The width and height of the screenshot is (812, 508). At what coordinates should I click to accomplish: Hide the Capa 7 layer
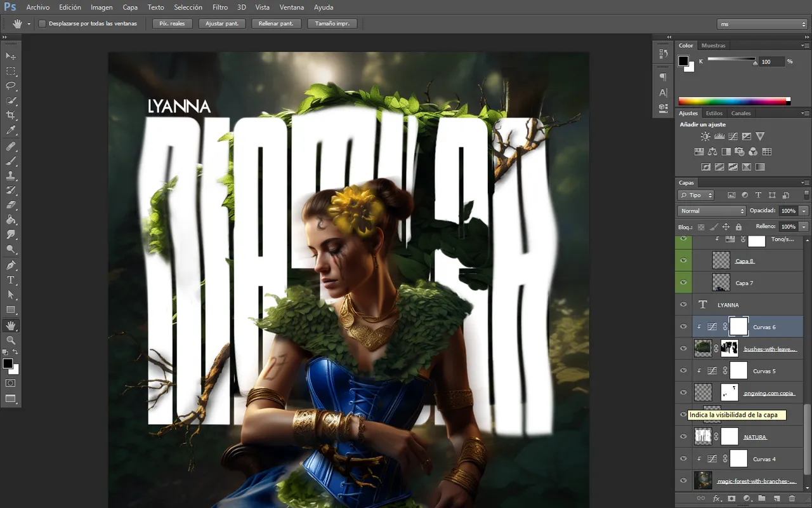(683, 282)
